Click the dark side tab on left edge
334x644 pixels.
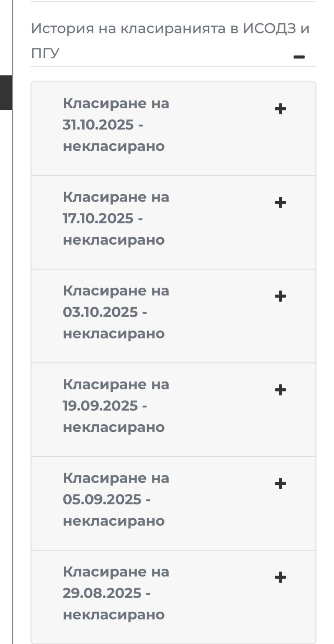pyautogui.click(x=6, y=93)
